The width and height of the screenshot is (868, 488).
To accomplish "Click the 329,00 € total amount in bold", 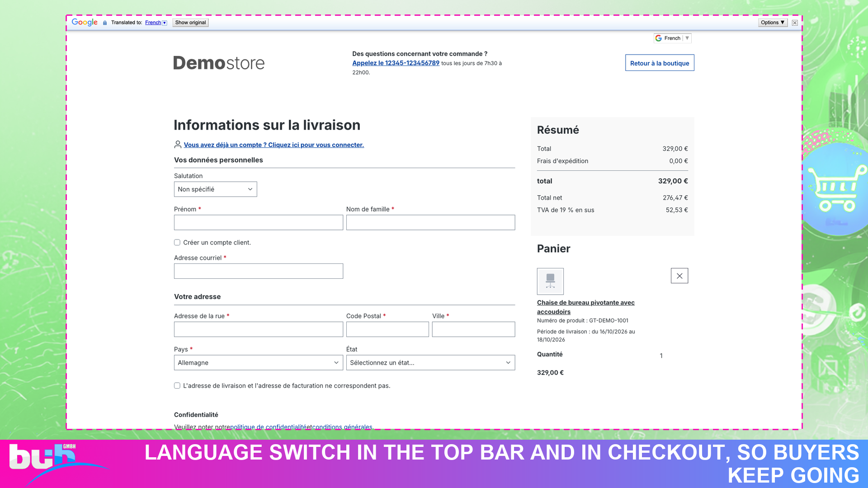I will click(x=673, y=181).
